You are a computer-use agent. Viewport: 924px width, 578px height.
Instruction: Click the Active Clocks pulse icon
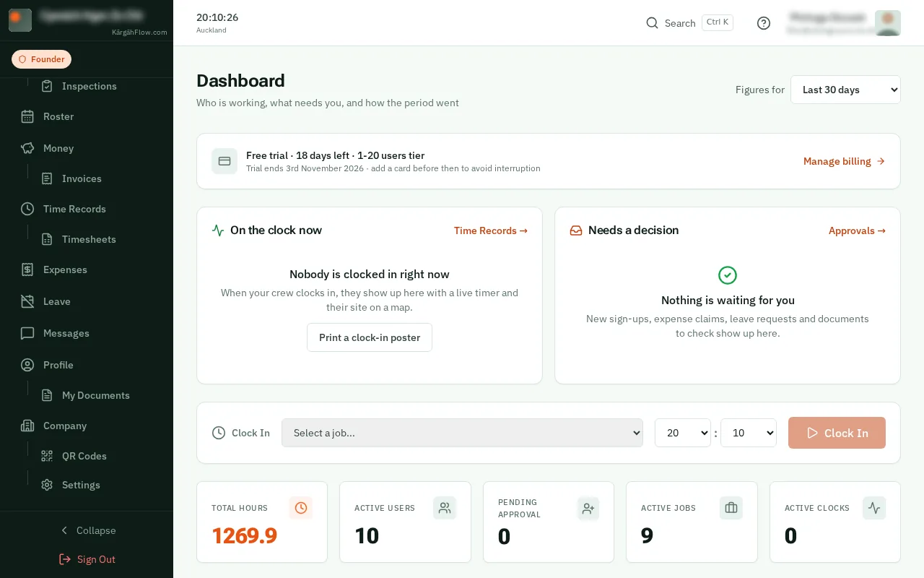[x=874, y=508]
